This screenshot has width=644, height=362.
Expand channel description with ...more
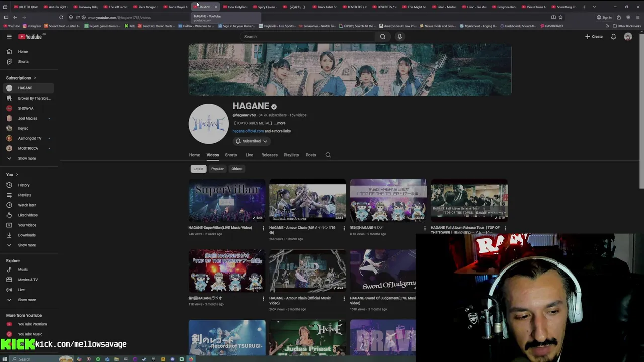(280, 123)
